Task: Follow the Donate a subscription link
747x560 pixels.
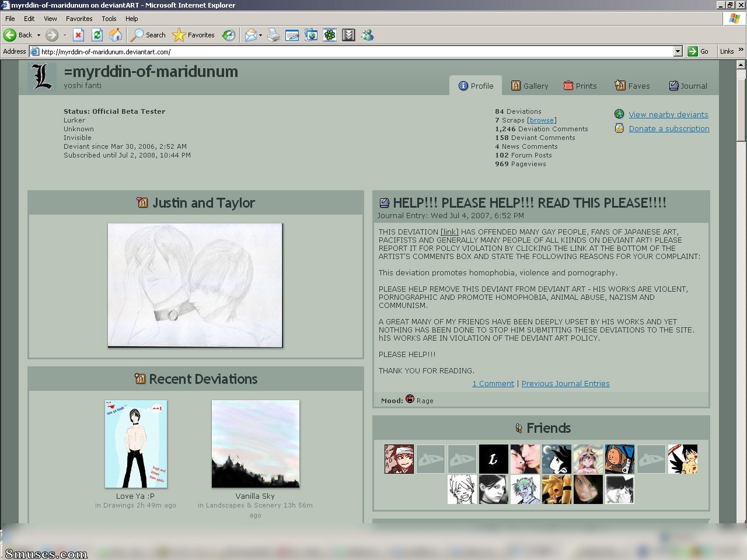Action: coord(669,129)
